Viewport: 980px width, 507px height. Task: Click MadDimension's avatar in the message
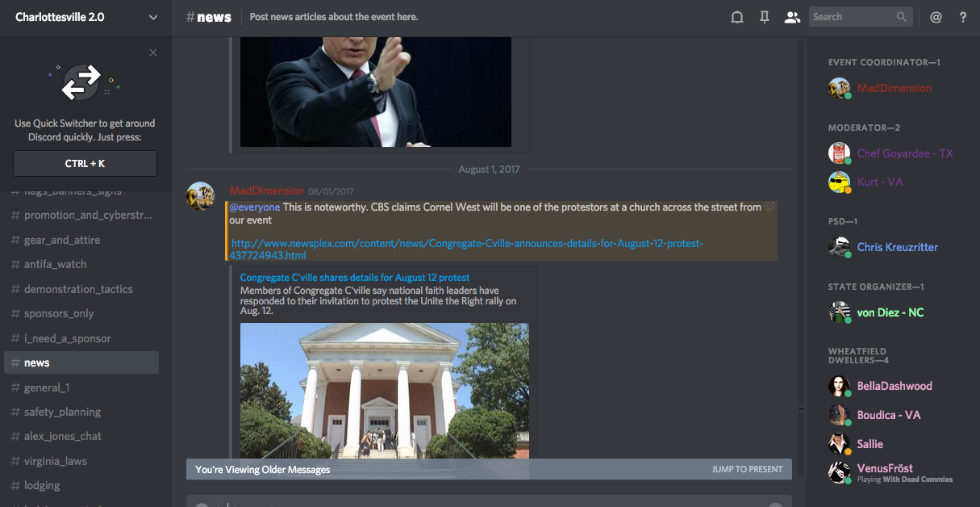coord(201,195)
